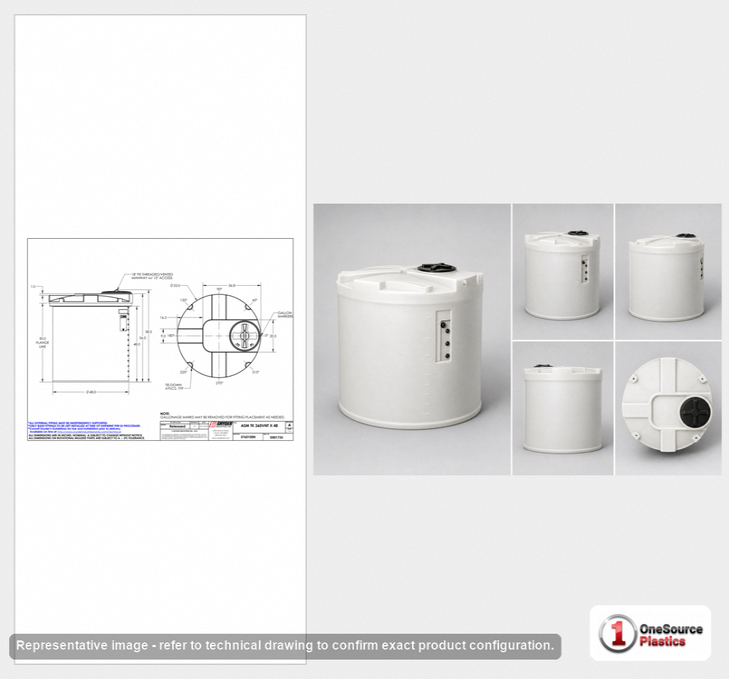The width and height of the screenshot is (729, 679).
Task: Click the red number one logo emblem
Action: coord(617,633)
